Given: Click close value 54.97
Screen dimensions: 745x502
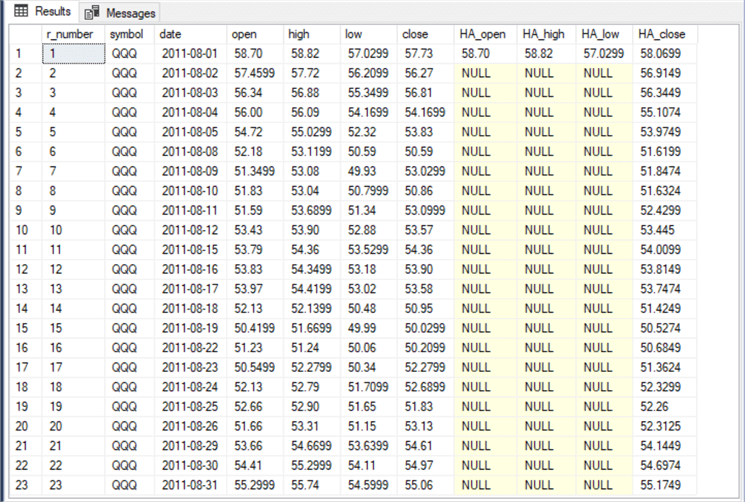Looking at the screenshot, I should (x=425, y=465).
